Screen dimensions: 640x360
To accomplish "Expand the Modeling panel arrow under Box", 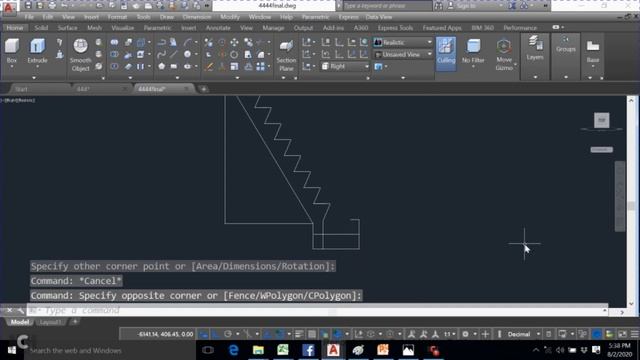I will 34,78.
